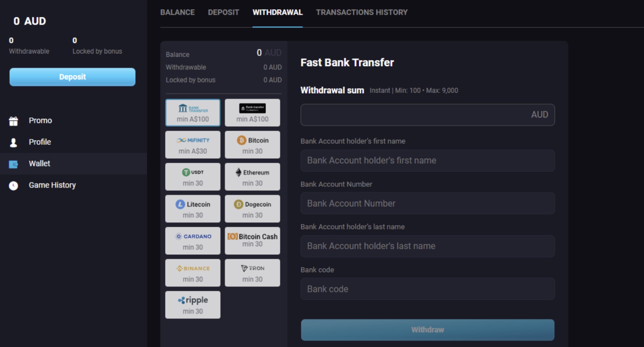Select the Bitcoin Cash tile

[x=252, y=241]
